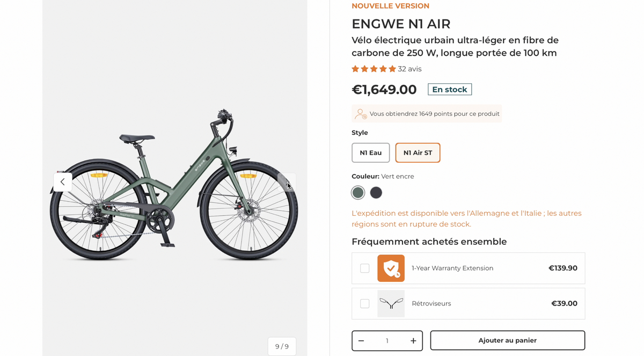Click the 9/9 image counter
This screenshot has width=644, height=356.
click(x=282, y=346)
